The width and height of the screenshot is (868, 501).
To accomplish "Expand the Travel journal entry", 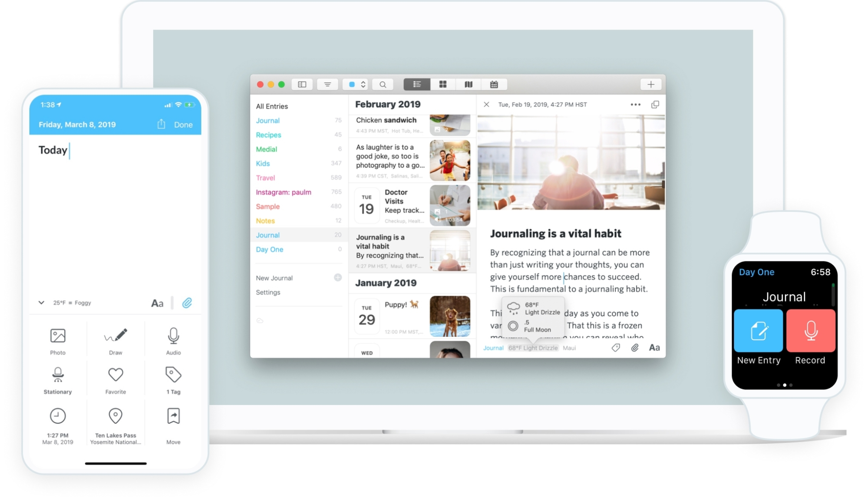I will coord(265,178).
